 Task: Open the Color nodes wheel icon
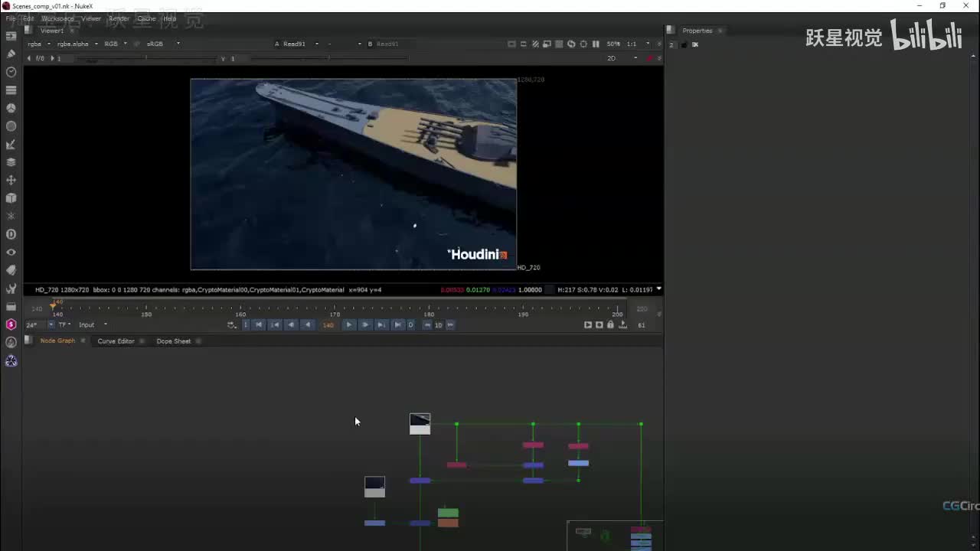tap(11, 108)
